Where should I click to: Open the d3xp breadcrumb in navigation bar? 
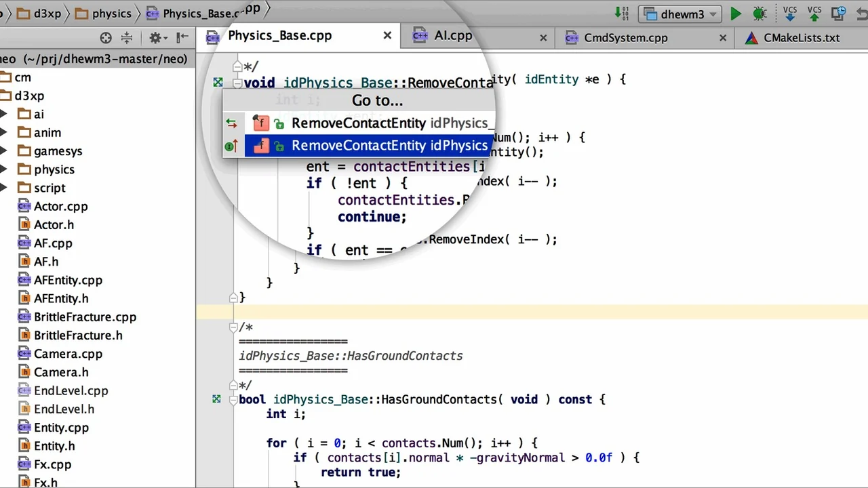click(40, 14)
